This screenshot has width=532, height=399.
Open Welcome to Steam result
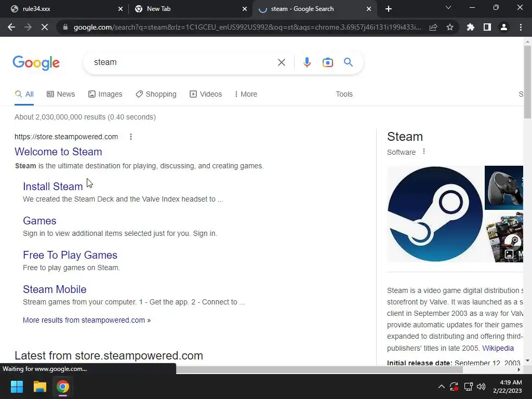click(58, 152)
